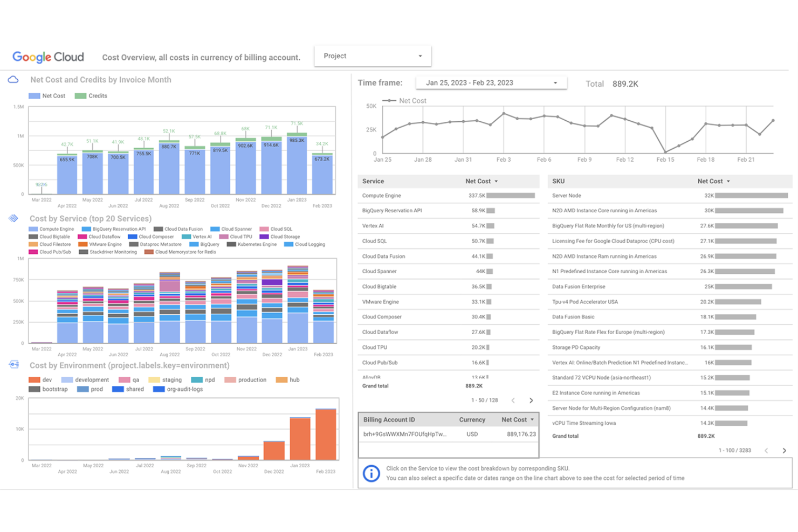
Task: Go to next page of Service table
Action: [x=531, y=400]
